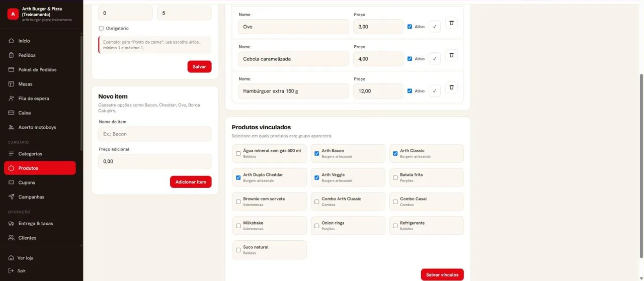Image resolution: width=644 pixels, height=281 pixels.
Task: Delete the Cebola caramelizada item
Action: 451,55
